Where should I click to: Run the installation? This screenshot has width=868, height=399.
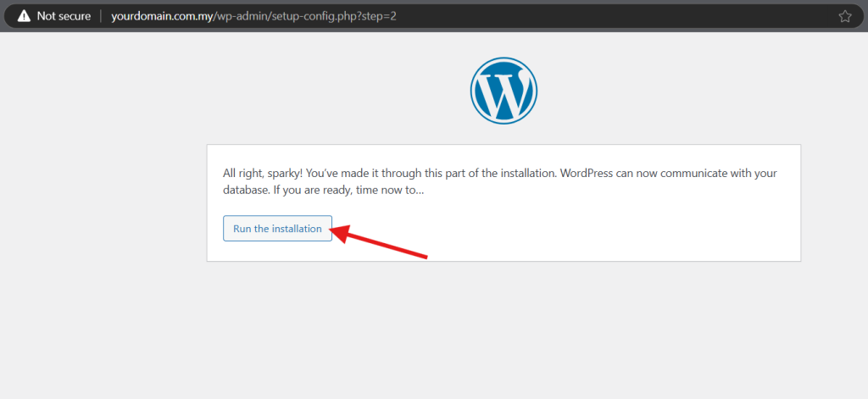[x=277, y=229]
